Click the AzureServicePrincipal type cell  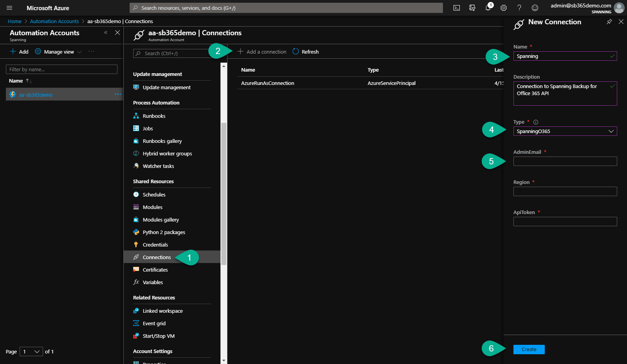(x=391, y=83)
